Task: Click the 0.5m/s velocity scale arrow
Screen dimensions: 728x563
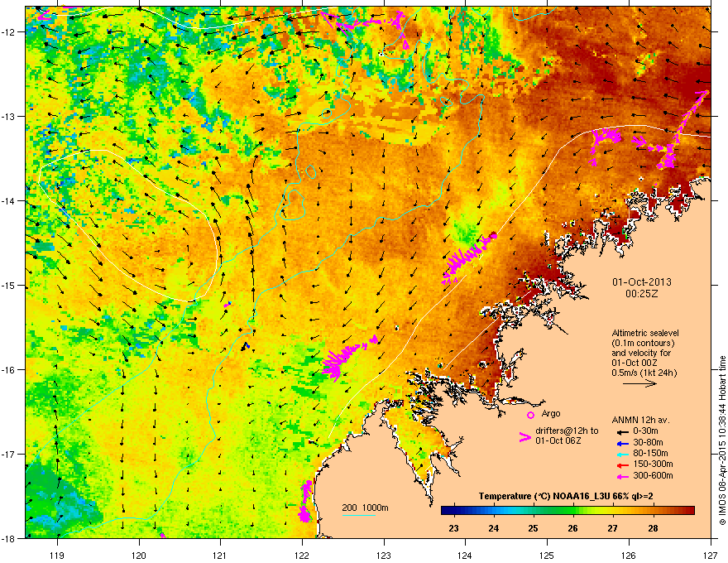Action: 639,383
